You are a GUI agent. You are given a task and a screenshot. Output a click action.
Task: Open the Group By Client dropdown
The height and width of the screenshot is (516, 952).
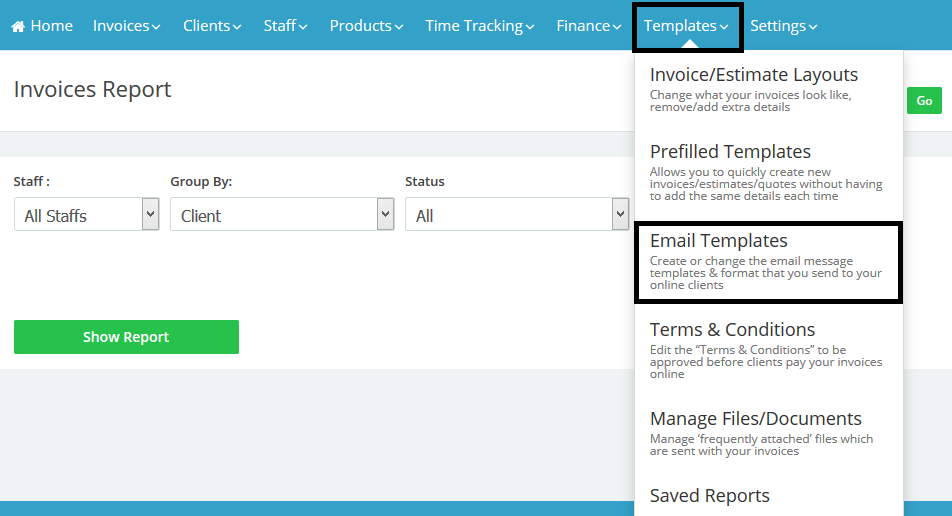pyautogui.click(x=282, y=215)
